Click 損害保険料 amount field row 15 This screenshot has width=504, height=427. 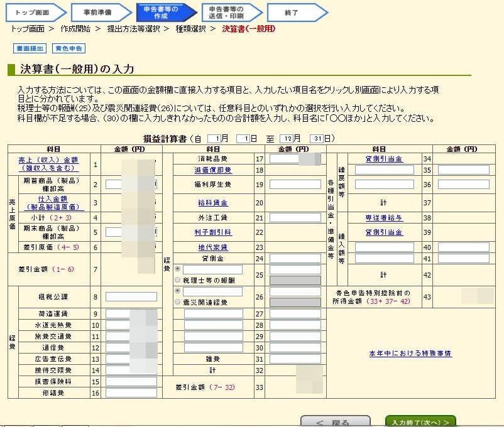[x=131, y=381]
